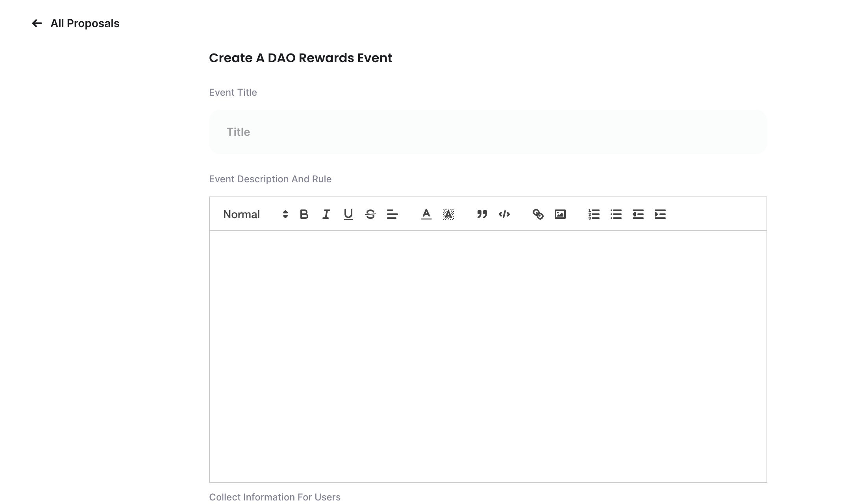
Task: Insert a blockquote
Action: pos(482,214)
